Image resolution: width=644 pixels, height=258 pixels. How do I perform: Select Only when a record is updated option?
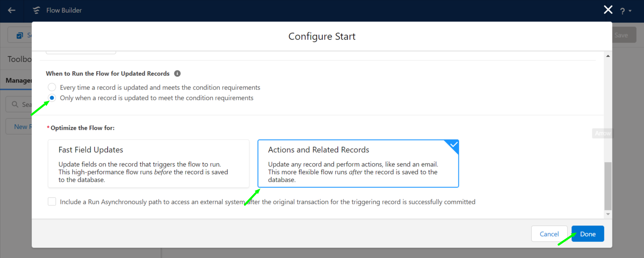pyautogui.click(x=52, y=98)
